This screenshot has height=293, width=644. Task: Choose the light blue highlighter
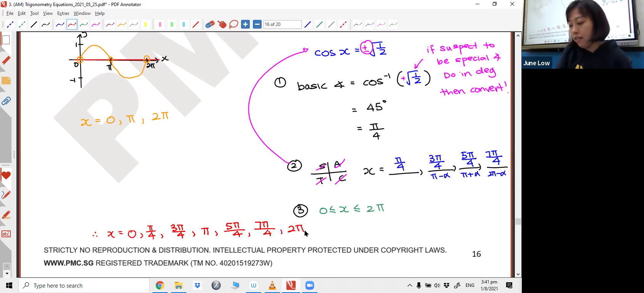184,25
